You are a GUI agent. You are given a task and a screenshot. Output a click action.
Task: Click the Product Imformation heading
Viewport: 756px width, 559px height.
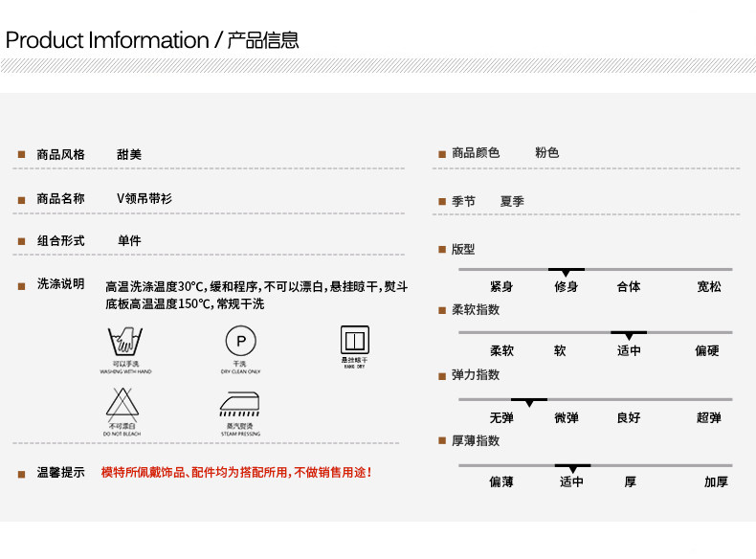(x=107, y=40)
